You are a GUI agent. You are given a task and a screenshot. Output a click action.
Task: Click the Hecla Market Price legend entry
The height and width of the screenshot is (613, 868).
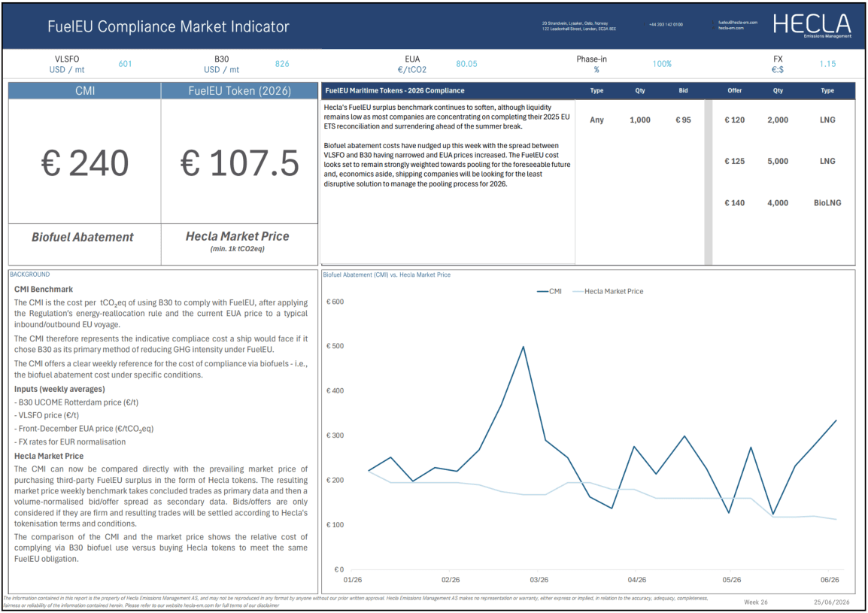[608, 291]
